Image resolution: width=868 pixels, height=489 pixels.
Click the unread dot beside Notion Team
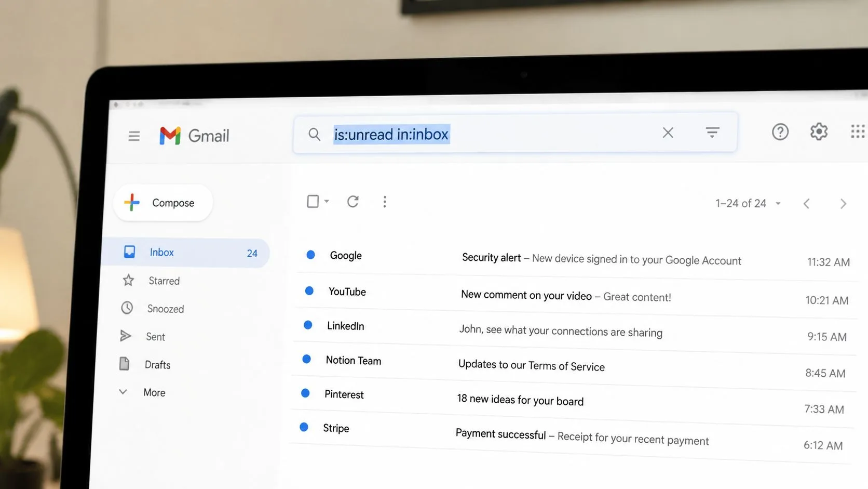pyautogui.click(x=306, y=359)
